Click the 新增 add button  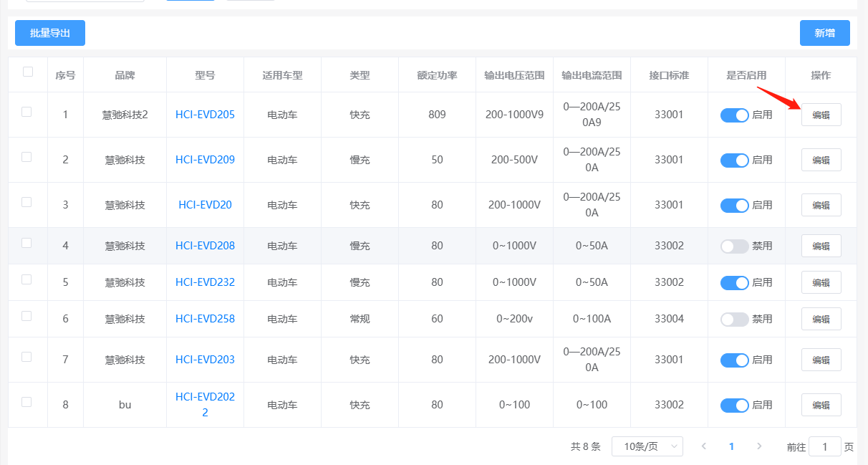click(824, 33)
